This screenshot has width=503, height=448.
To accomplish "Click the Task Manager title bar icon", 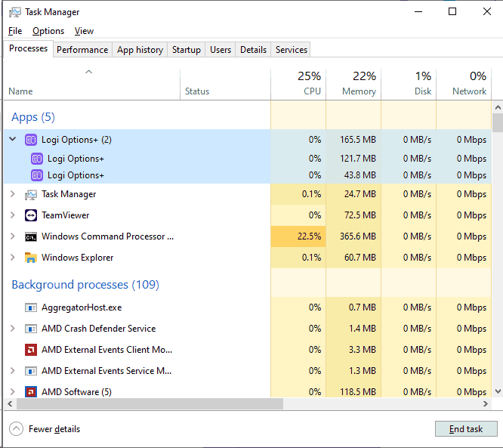I will pyautogui.click(x=14, y=12).
